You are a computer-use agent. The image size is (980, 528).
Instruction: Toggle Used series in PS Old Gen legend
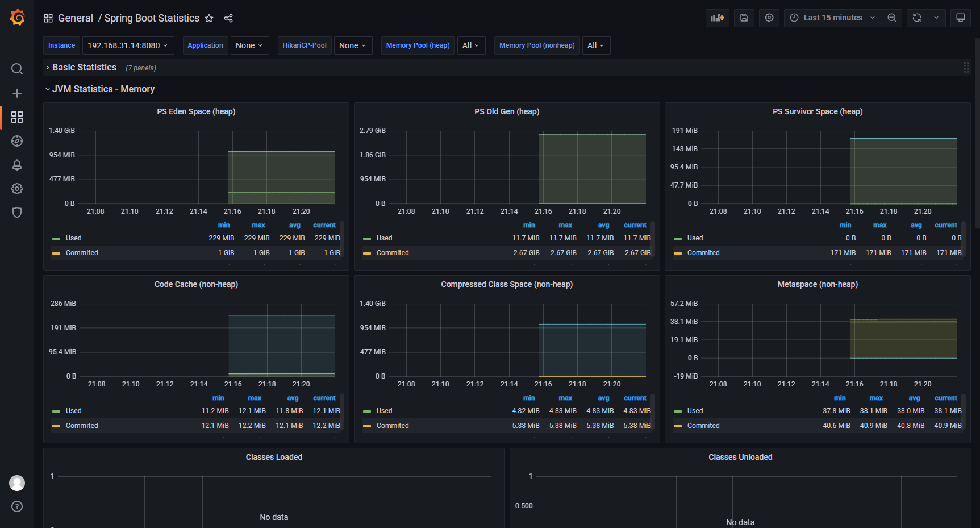click(x=384, y=238)
